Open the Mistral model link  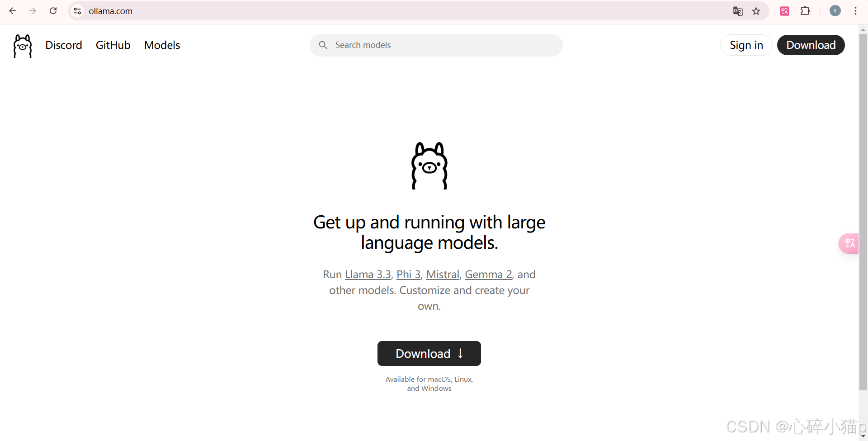tap(443, 275)
